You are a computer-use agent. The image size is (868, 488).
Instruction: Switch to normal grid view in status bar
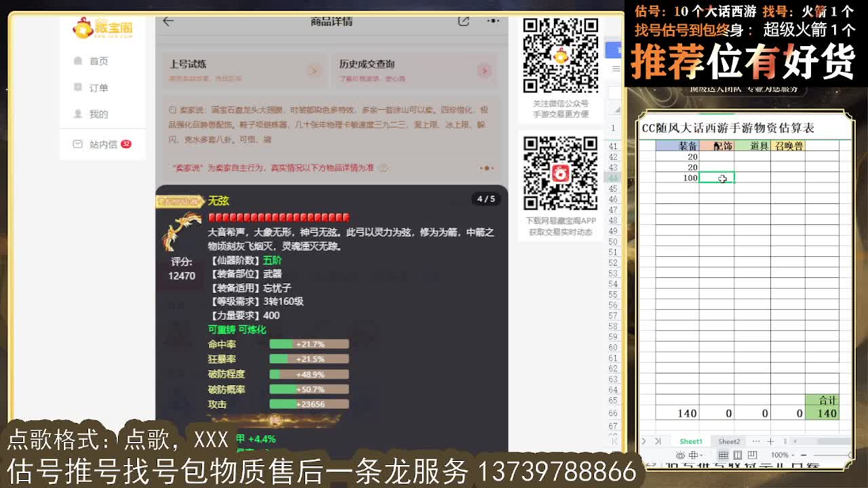[724, 455]
